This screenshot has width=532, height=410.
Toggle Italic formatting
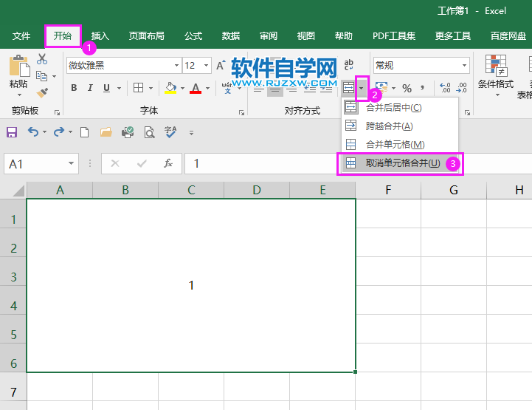[x=90, y=88]
